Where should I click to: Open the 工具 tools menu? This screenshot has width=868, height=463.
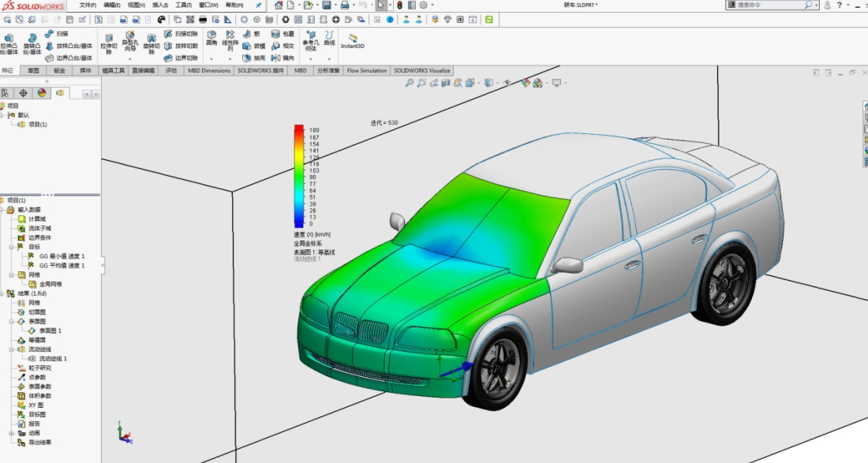tap(183, 5)
